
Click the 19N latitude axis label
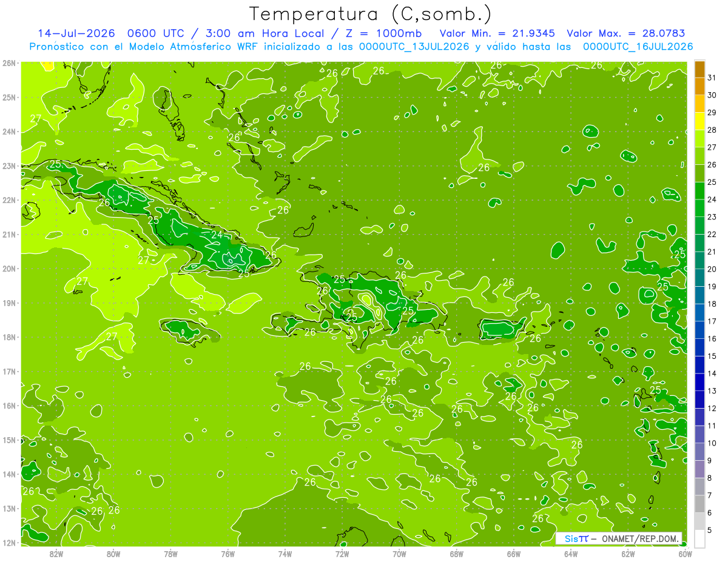[x=8, y=303]
